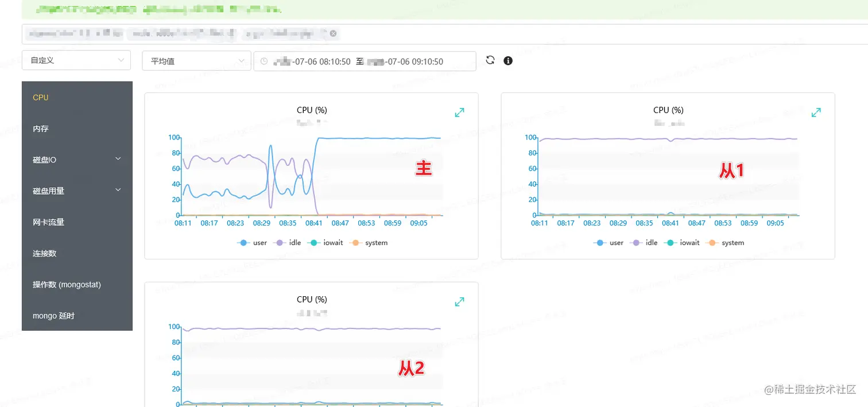Open 操作数 (mongostat) menu item

click(x=77, y=284)
